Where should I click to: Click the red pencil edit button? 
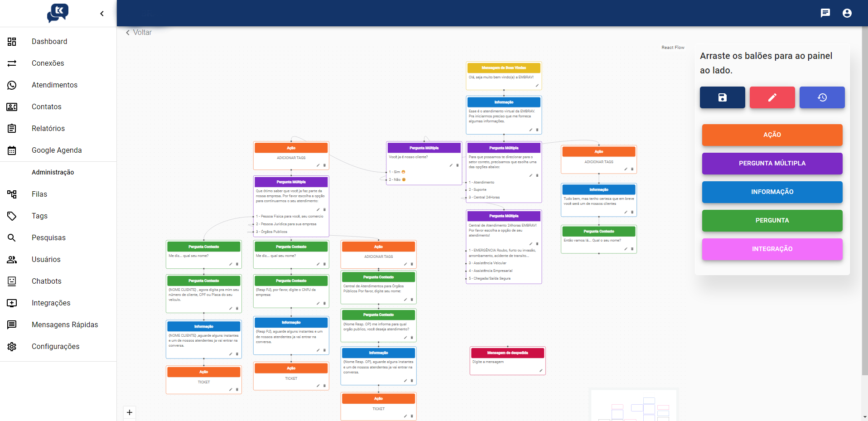(x=772, y=97)
